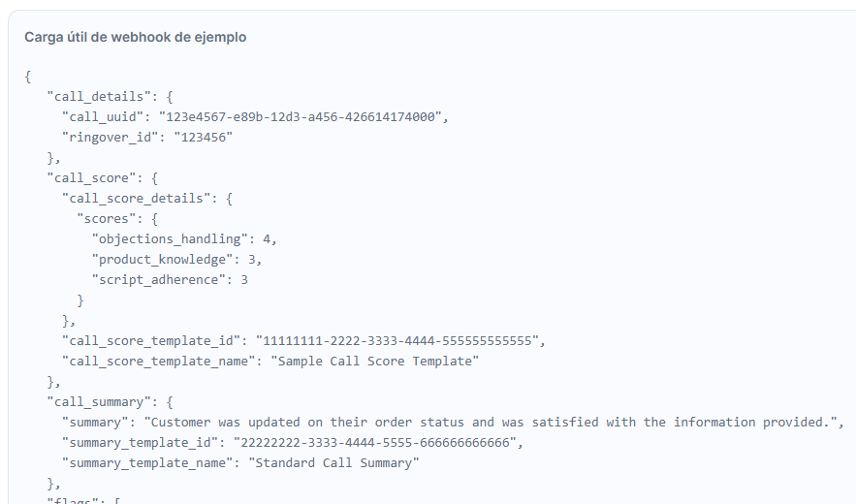
Task: Click the "product_knowledge" score line
Action: 176,260
